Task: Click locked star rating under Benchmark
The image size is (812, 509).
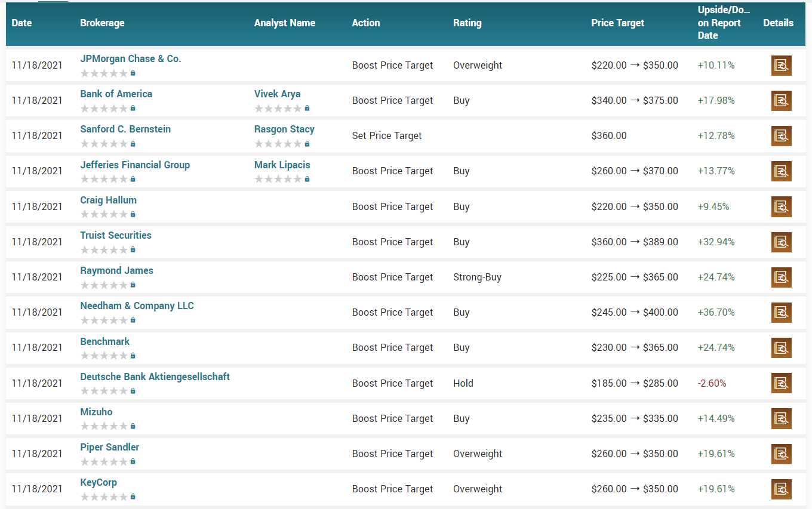Action: click(108, 356)
